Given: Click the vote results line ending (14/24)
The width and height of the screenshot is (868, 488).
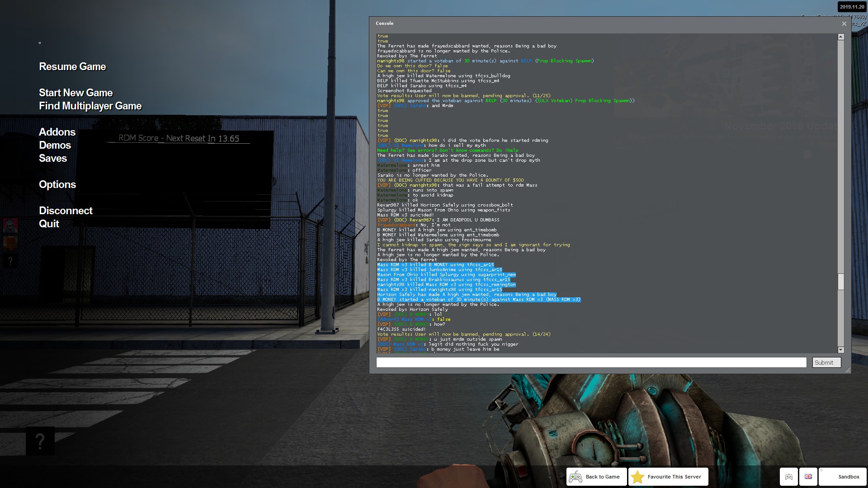Looking at the screenshot, I should tap(464, 334).
